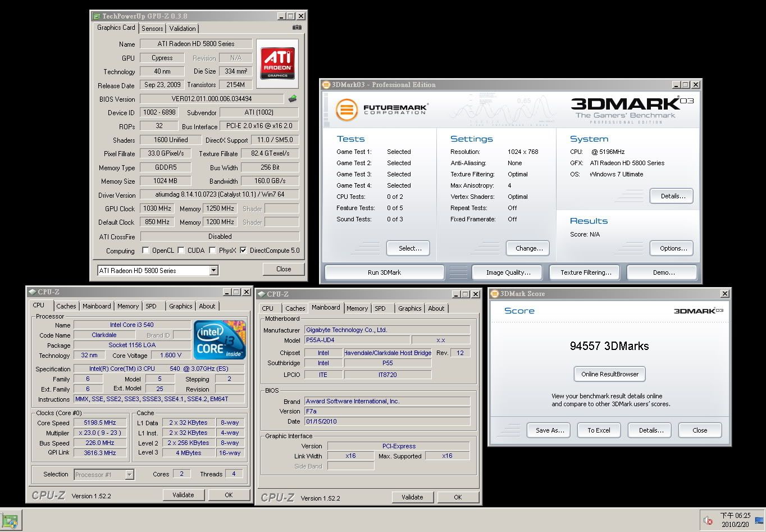Open Texture Filtering... in 3DMark03
The width and height of the screenshot is (766, 532).
point(586,272)
